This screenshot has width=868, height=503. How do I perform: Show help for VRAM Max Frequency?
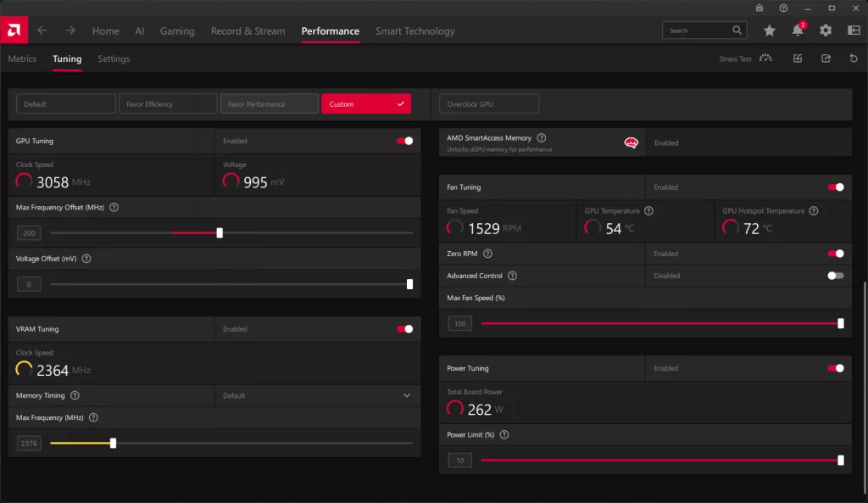tap(93, 417)
